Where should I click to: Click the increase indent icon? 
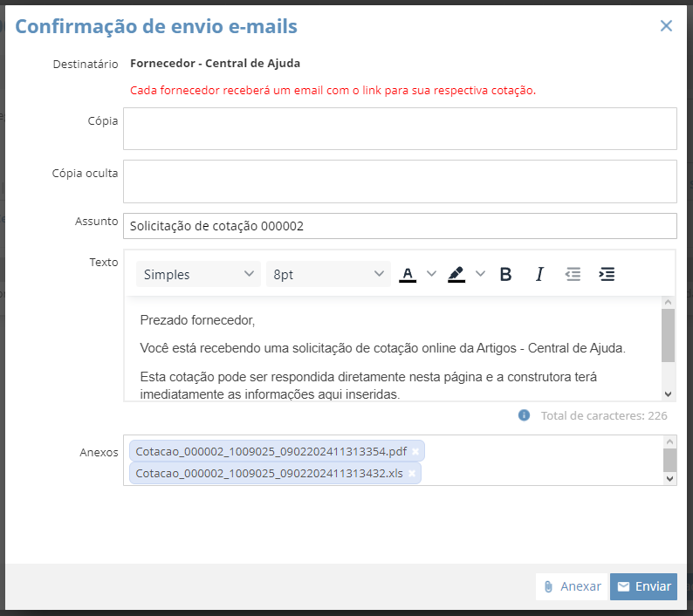(x=607, y=275)
